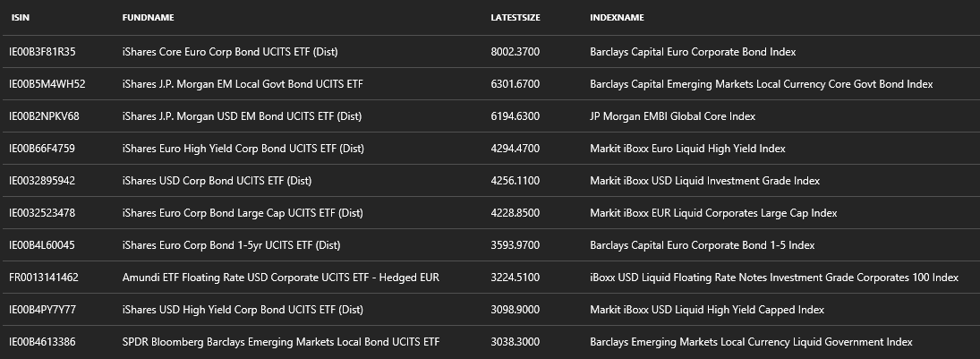980x359 pixels.
Task: Select iShares Euro High Yield Corp Bond
Action: click(243, 149)
